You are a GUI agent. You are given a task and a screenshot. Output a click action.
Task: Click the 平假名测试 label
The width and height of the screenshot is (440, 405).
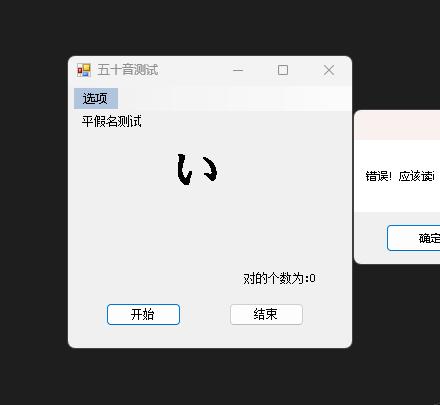112,121
